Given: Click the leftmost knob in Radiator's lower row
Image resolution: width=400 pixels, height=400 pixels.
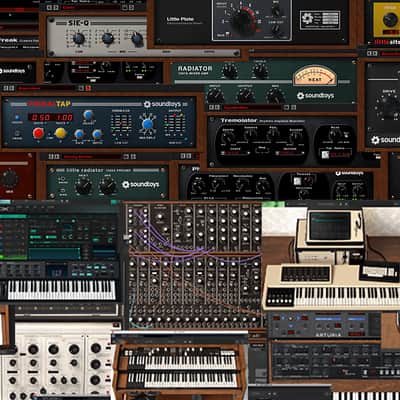Looking at the screenshot, I should point(215,96).
